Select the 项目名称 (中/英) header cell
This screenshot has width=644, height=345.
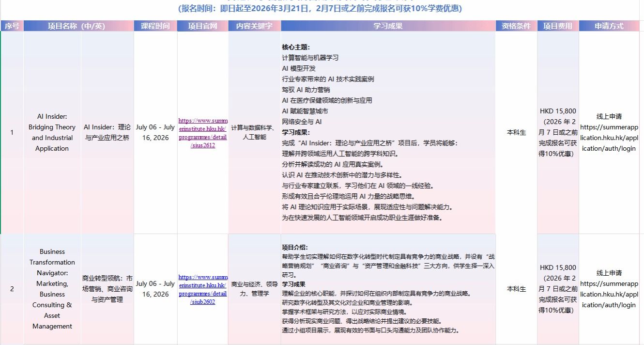click(77, 26)
